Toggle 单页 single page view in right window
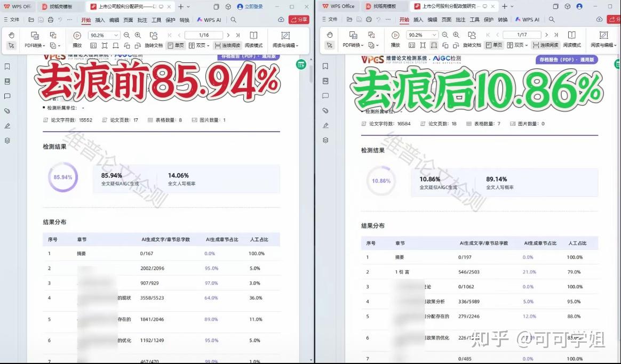The width and height of the screenshot is (621, 364). point(494,45)
